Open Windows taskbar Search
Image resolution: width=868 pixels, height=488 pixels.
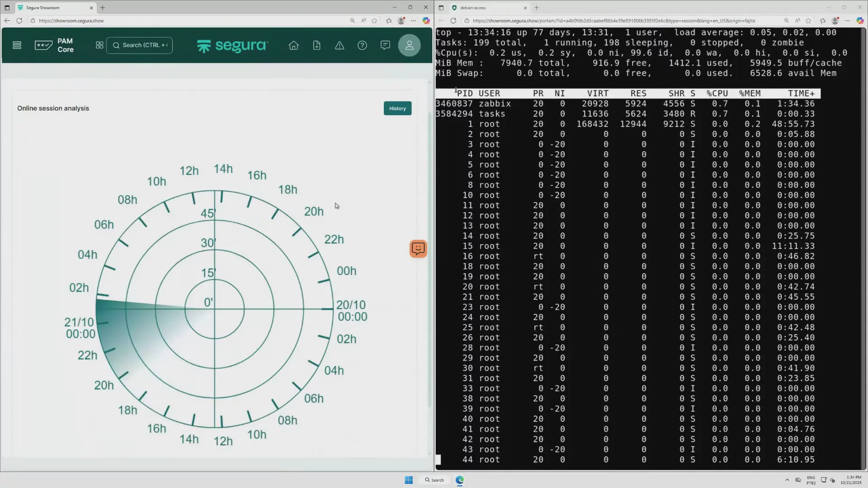434,480
